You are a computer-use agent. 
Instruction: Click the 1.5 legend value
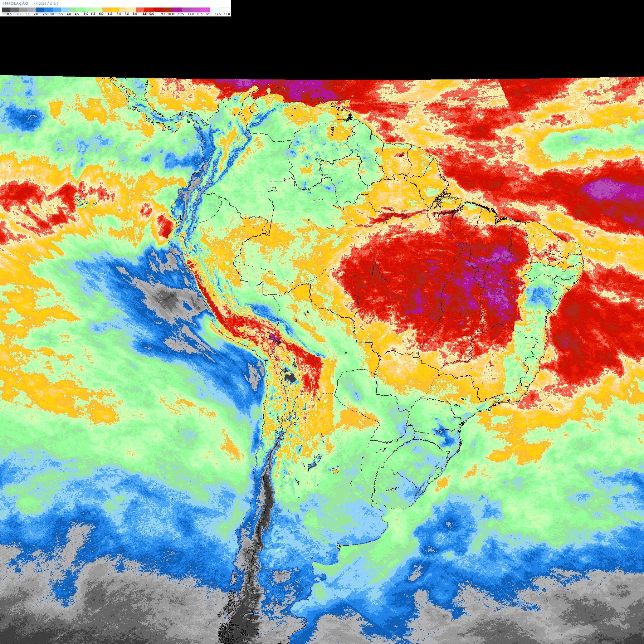[x=27, y=14]
